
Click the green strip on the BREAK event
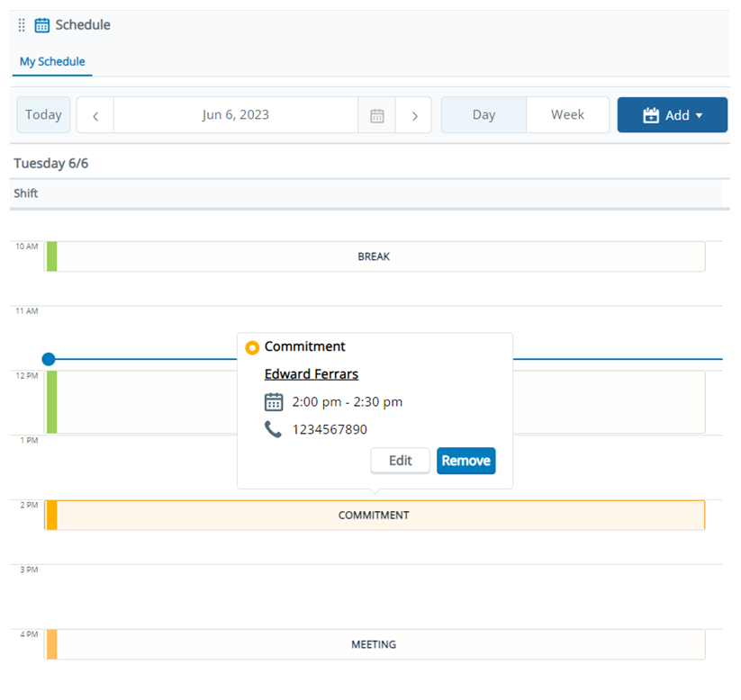coord(50,256)
